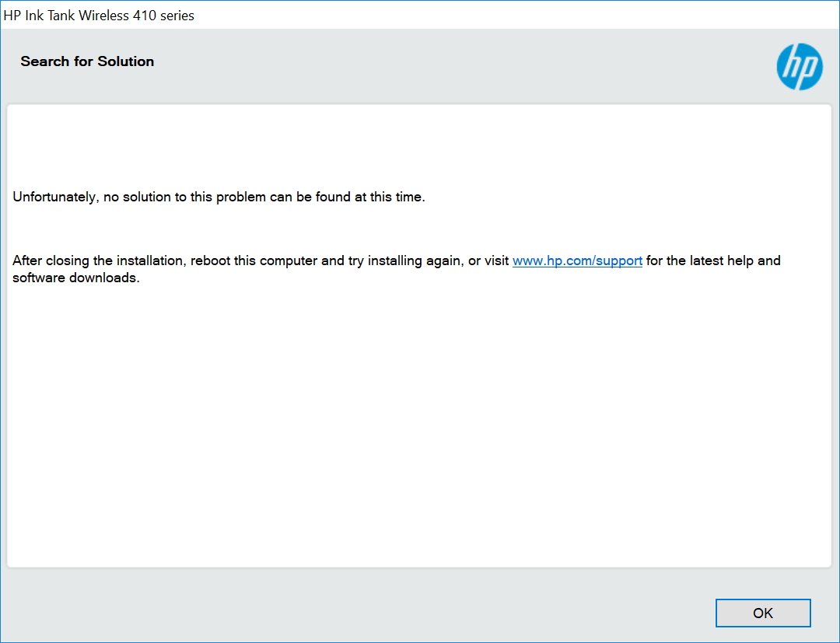Confirm with OK to close the dialog

763,613
